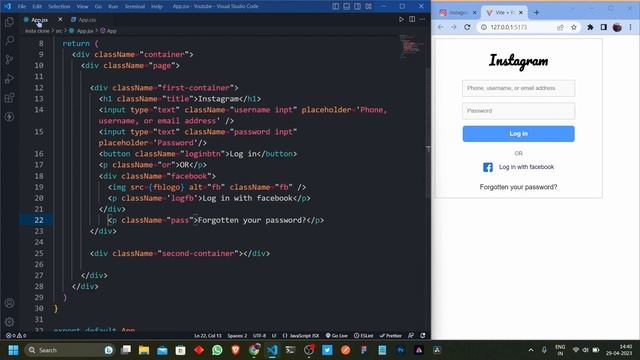This screenshot has width=640, height=360.
Task: Open Chrome side panel icon
Action: click(x=604, y=27)
